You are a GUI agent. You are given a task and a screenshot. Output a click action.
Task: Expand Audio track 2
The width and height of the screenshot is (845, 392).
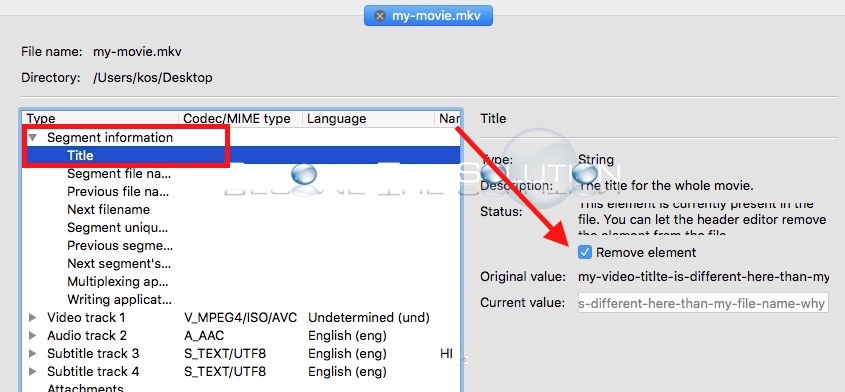pos(33,335)
